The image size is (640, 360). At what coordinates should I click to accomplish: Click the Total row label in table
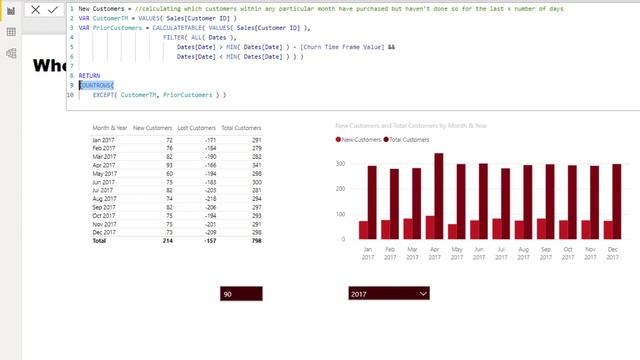click(99, 241)
